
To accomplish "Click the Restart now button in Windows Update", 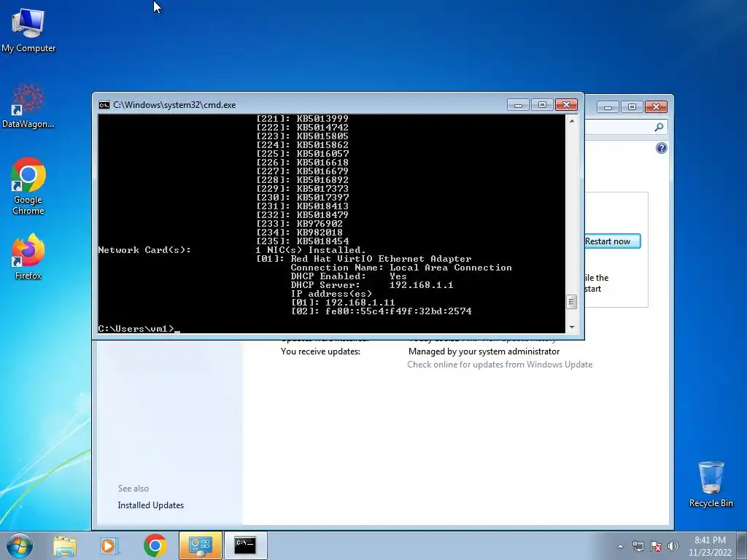I will 612,241.
